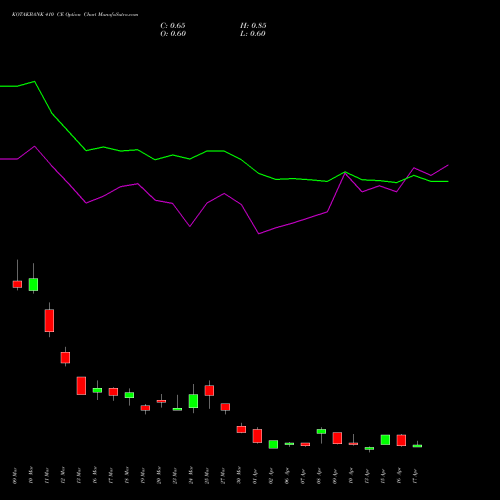
Task: Click the close value C: 0.65
Action: pyautogui.click(x=173, y=26)
